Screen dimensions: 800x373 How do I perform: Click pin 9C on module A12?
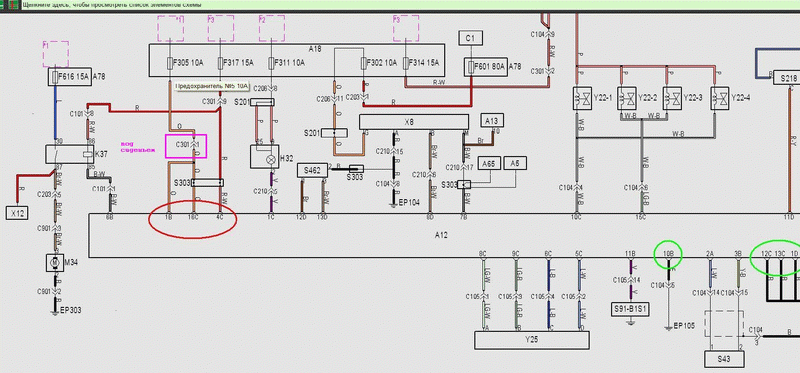point(516,253)
